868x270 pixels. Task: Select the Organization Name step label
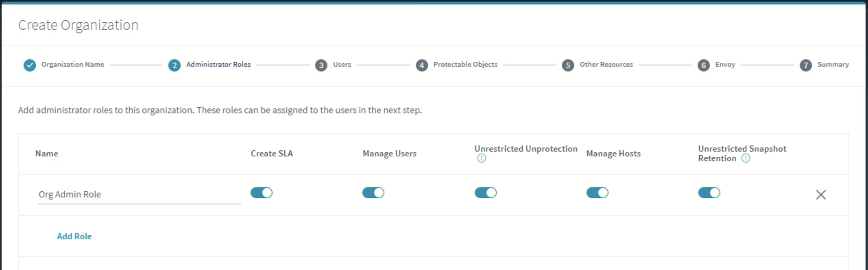coord(73,64)
